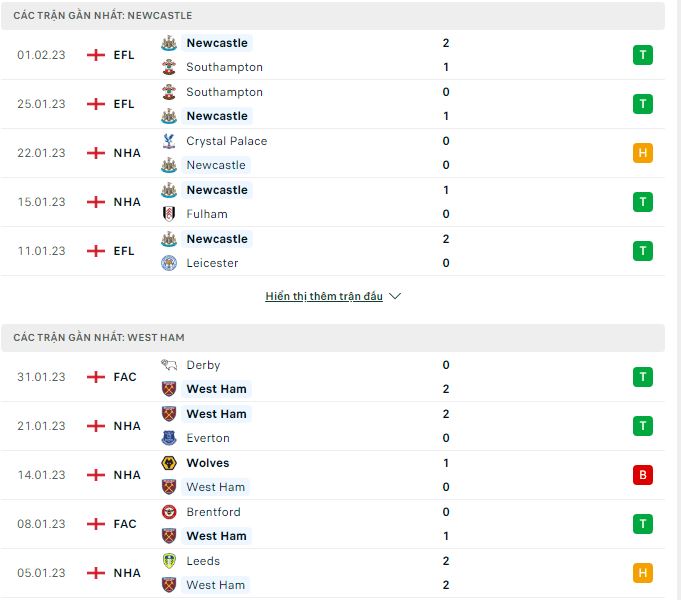Expand more matches via Hiển thị thêm trận đấu
681x600 pixels.
[x=324, y=296]
